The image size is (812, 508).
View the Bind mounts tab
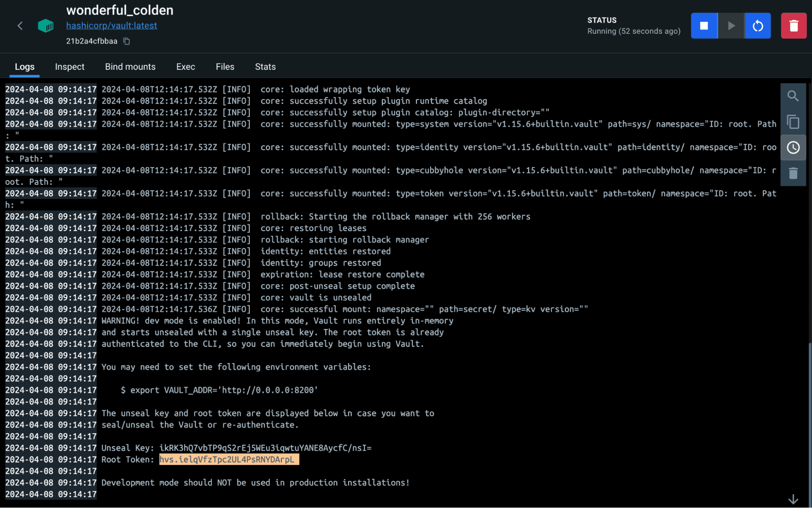[x=130, y=67]
